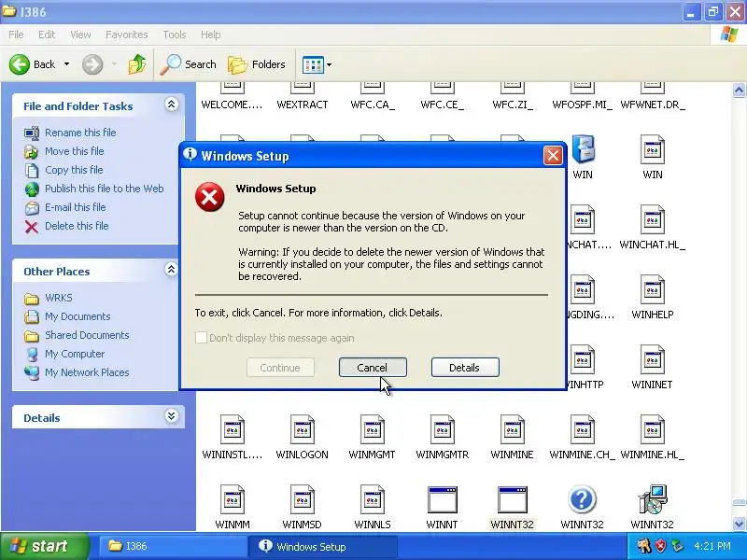The width and height of the screenshot is (747, 560).
Task: Open the Back history dropdown arrow
Action: (66, 64)
